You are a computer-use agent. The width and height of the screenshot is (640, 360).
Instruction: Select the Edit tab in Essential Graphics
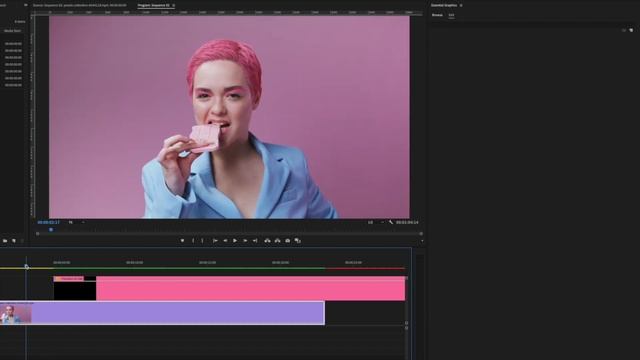451,15
